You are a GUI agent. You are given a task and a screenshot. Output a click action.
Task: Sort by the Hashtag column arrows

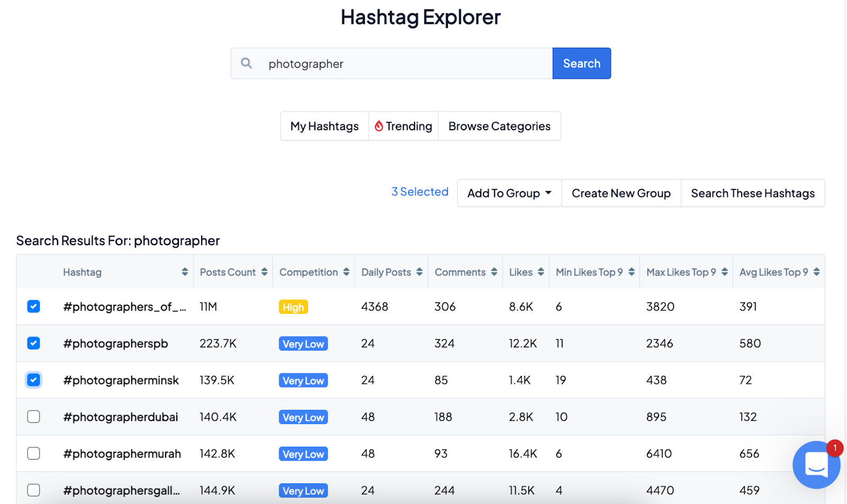pos(185,272)
